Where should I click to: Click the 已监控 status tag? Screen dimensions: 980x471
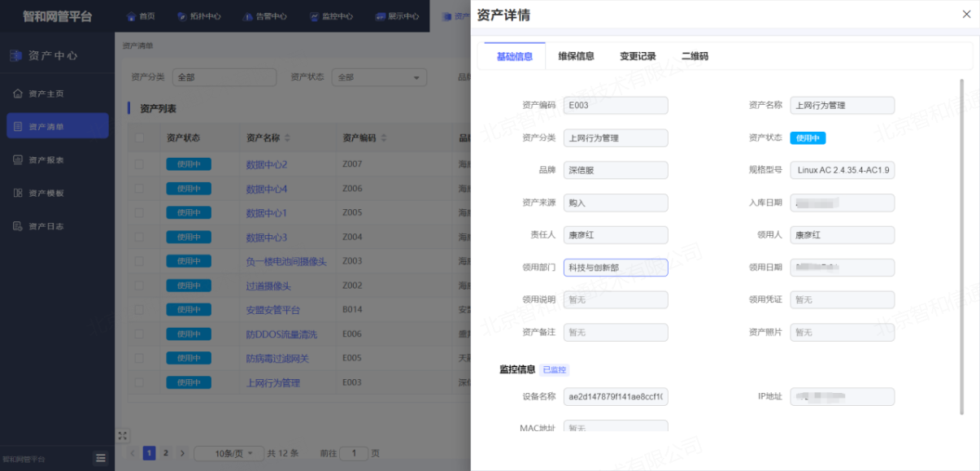coord(555,370)
